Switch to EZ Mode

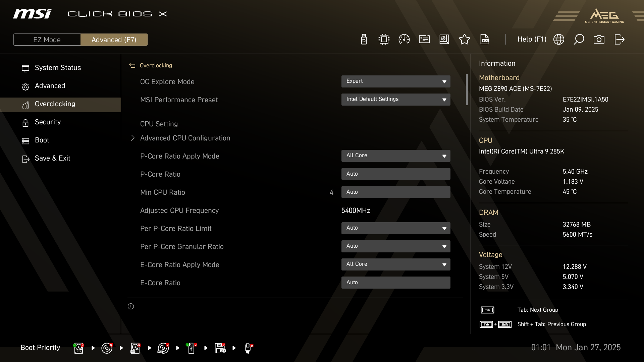point(47,40)
